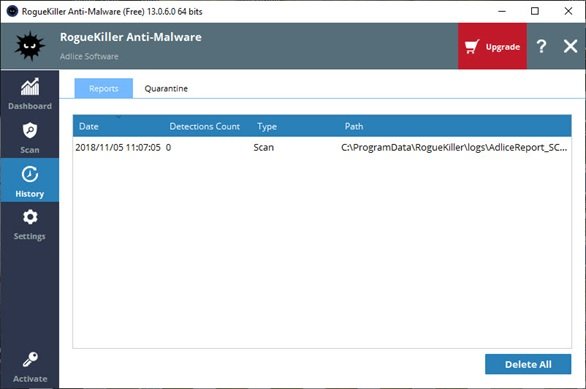Select the 2018/11/05 scan report row
586x389 pixels.
[322, 147]
